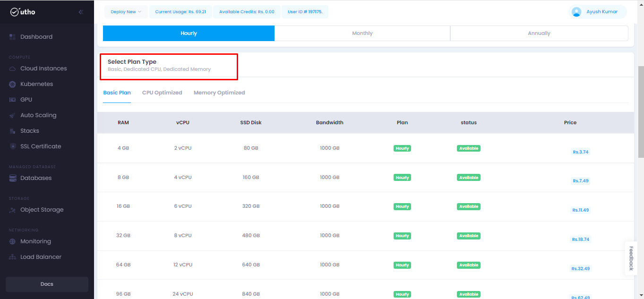
Task: Click the RAM column header
Action: tap(123, 123)
